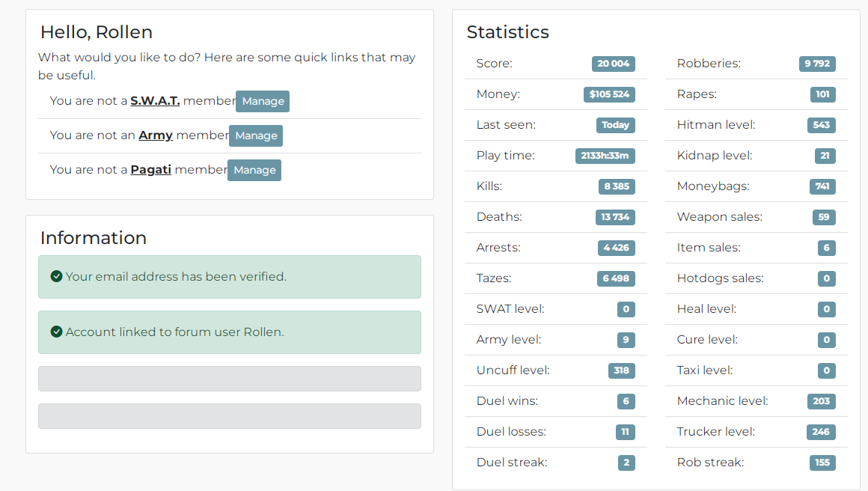The width and height of the screenshot is (868, 491).
Task: Open the Army link
Action: [156, 135]
